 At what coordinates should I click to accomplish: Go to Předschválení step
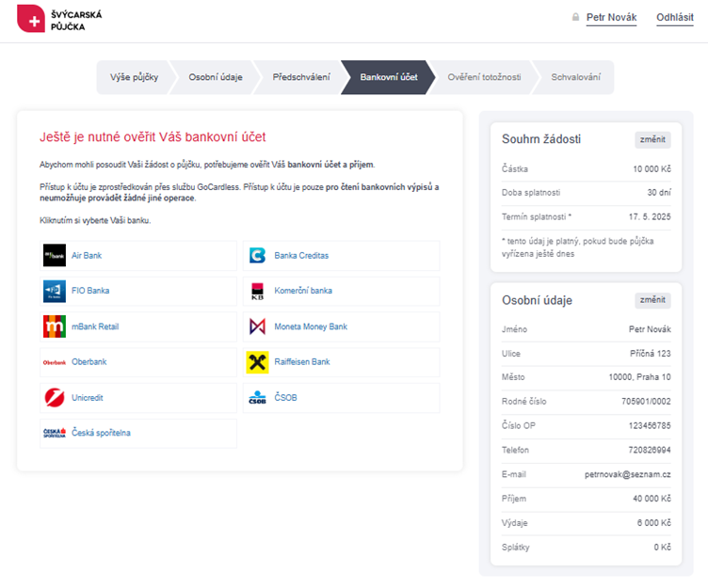301,77
